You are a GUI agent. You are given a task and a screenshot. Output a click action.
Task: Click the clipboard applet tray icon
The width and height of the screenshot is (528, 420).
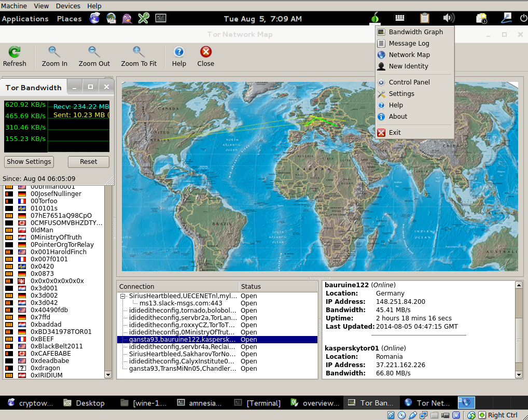(x=425, y=18)
